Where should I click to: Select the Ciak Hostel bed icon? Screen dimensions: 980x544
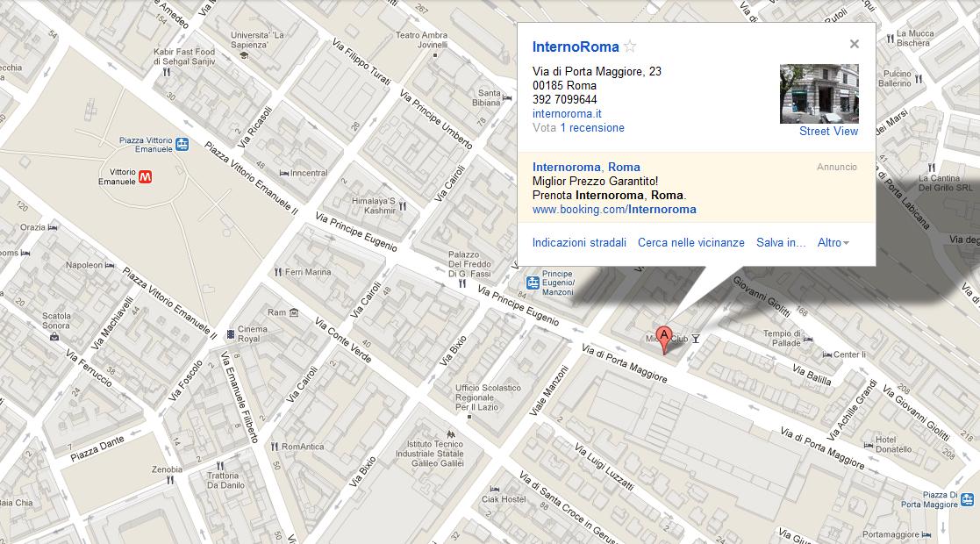tap(495, 490)
